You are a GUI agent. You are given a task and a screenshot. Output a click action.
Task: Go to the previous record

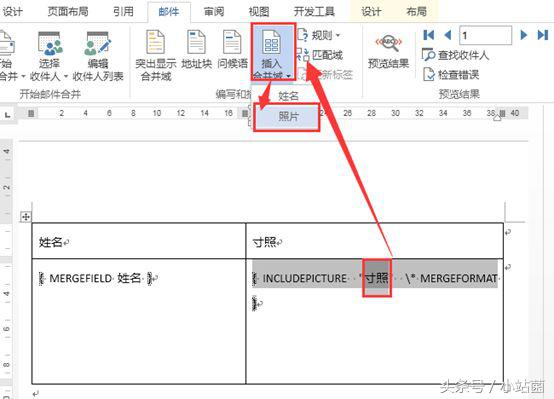click(x=448, y=35)
